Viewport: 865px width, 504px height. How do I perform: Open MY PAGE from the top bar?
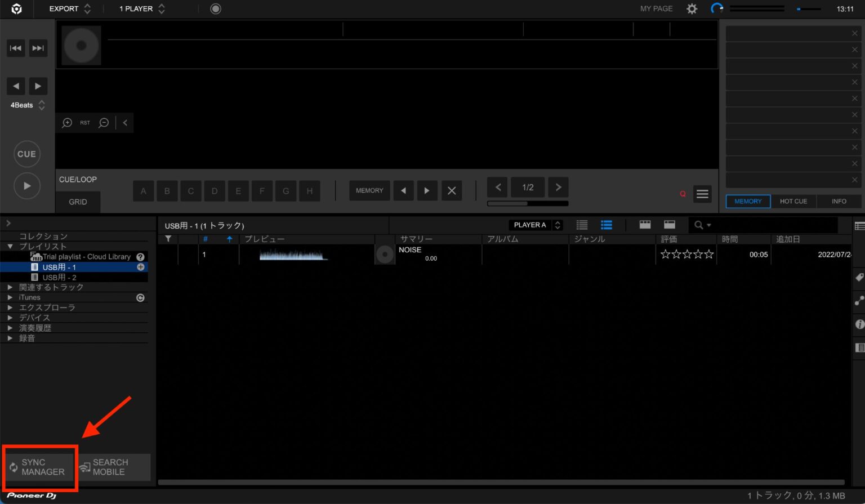coord(656,8)
